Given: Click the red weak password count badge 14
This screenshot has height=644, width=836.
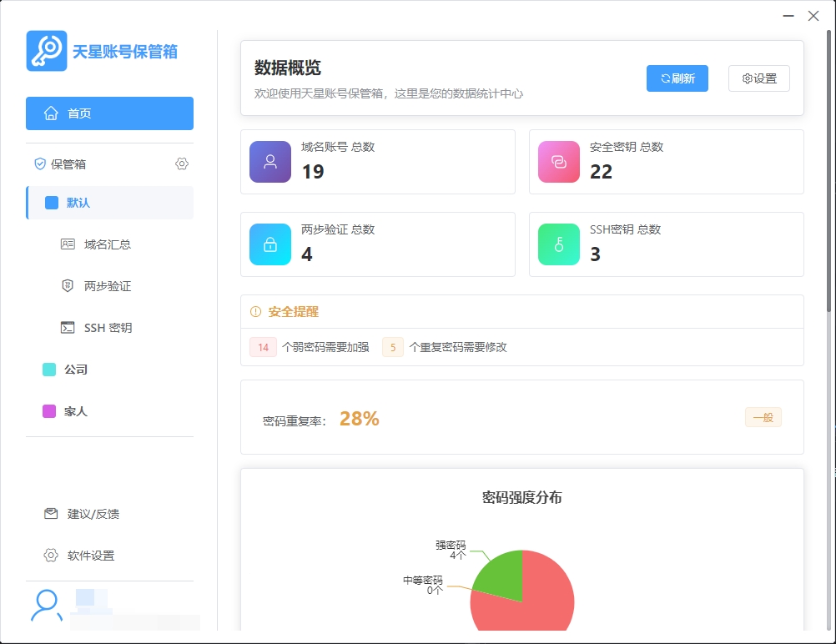Looking at the screenshot, I should [x=263, y=347].
